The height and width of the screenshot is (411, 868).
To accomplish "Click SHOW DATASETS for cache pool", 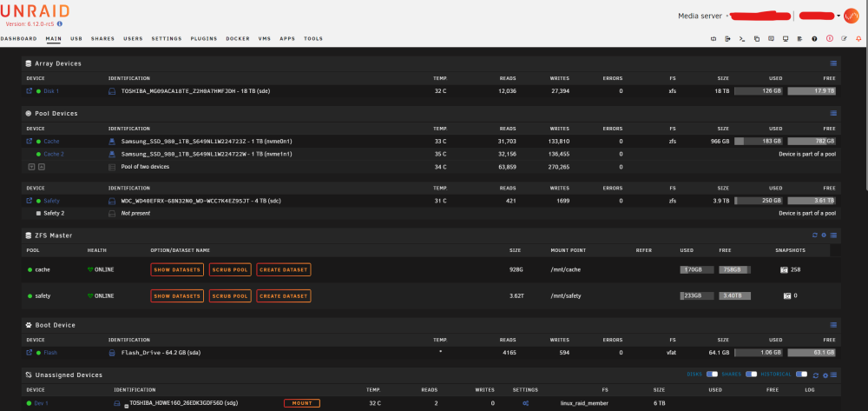I will tap(177, 269).
